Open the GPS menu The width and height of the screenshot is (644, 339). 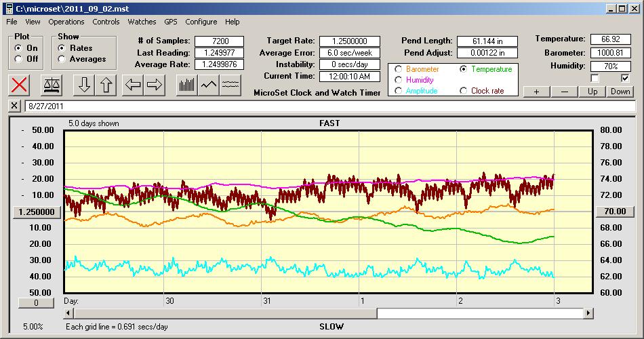point(170,22)
